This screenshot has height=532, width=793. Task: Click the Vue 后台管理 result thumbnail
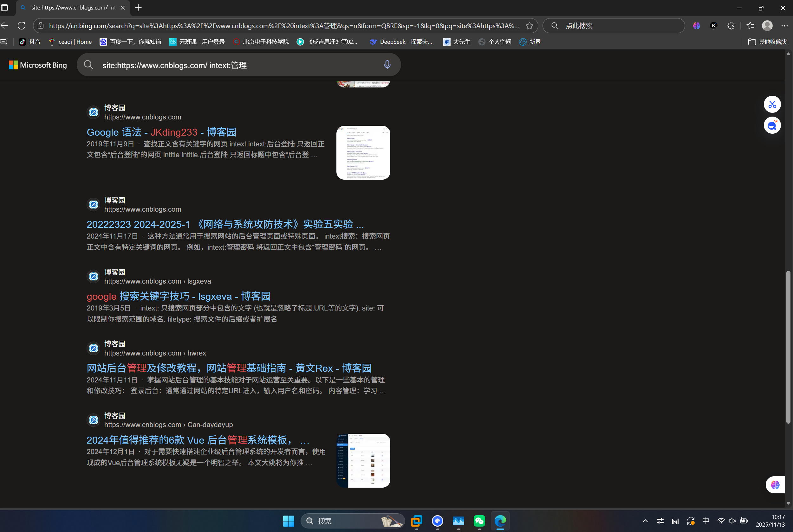click(363, 460)
